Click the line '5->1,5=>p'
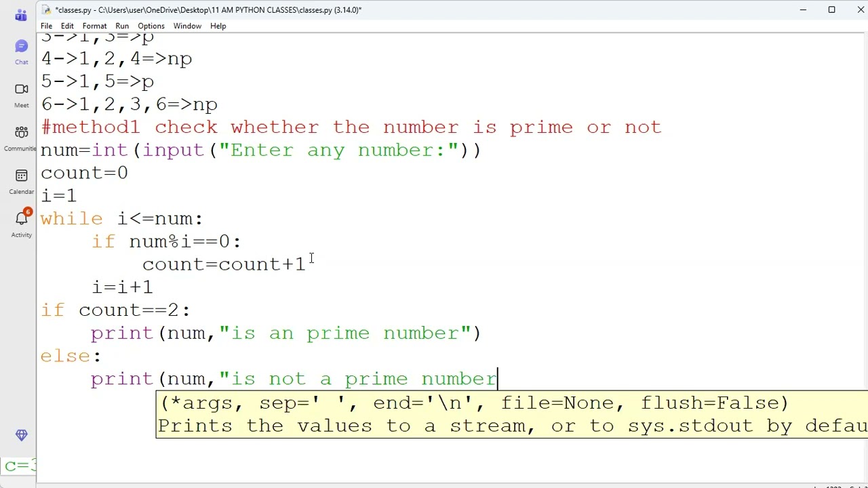This screenshot has height=488, width=868. [x=98, y=81]
